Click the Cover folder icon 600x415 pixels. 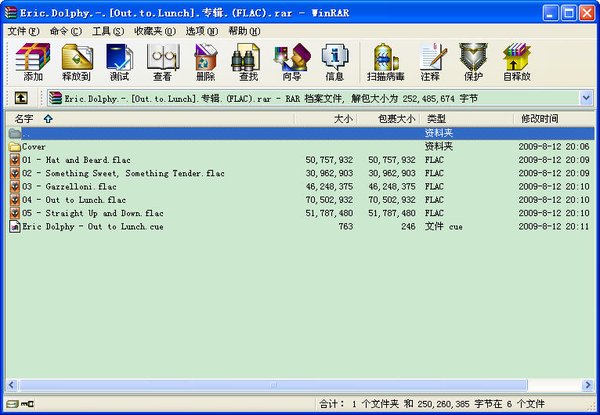[x=15, y=146]
